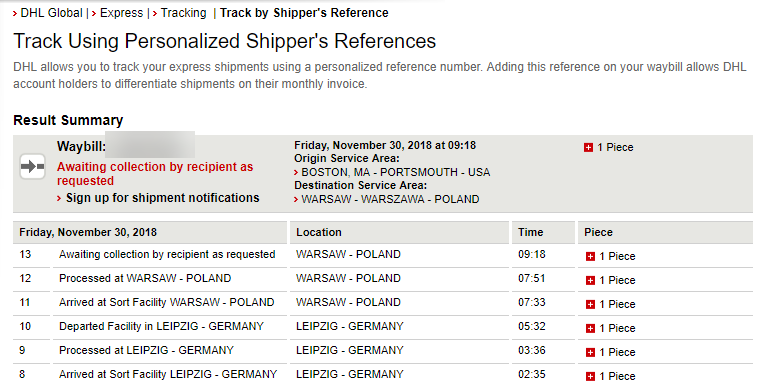Sign up for shipment notifications
Image resolution: width=759 pixels, height=383 pixels.
pos(163,198)
